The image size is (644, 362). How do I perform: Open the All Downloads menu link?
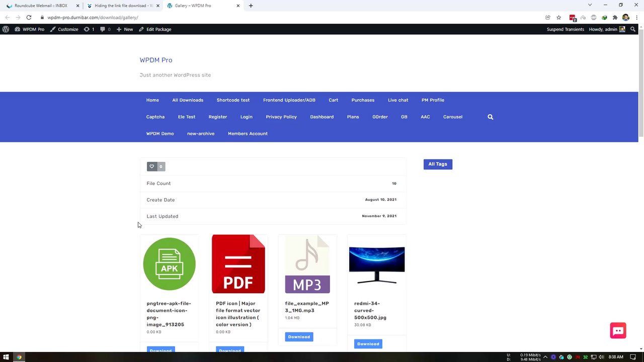(188, 100)
